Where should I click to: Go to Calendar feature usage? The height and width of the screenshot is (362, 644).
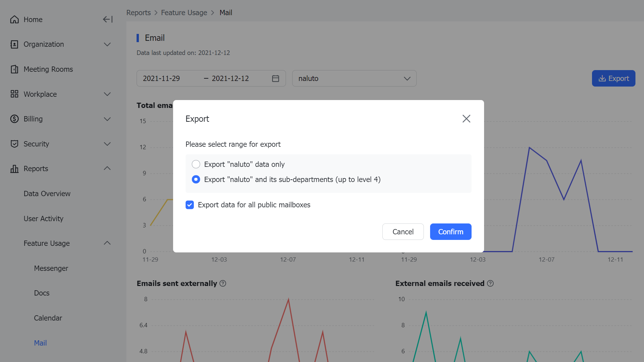point(48,318)
